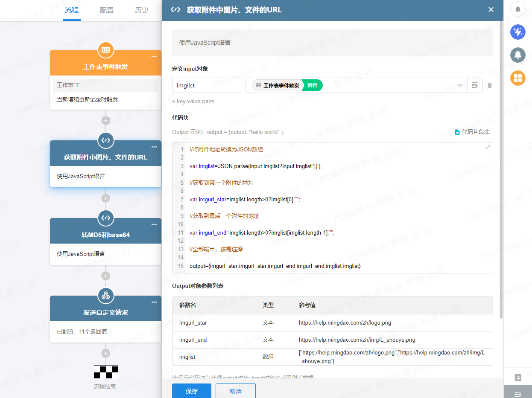
Task: Click the worksheet trigger node table icon
Action: tap(105, 50)
